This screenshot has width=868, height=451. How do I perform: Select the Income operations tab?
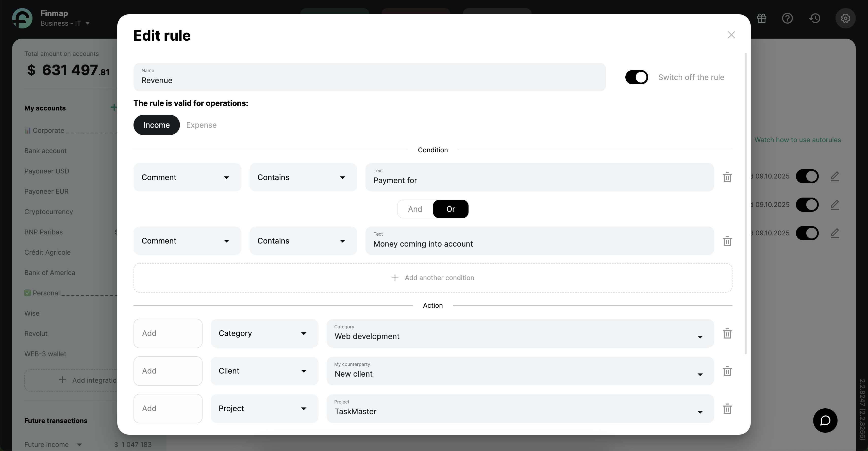pos(156,125)
